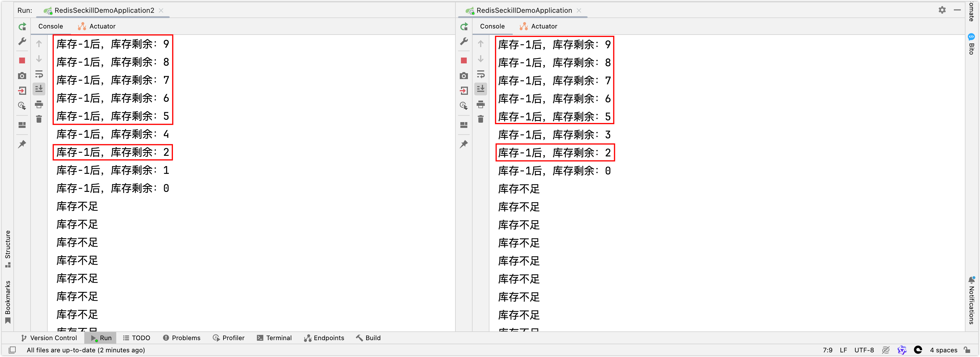
Task: Open the Version Control tool window
Action: [49, 338]
